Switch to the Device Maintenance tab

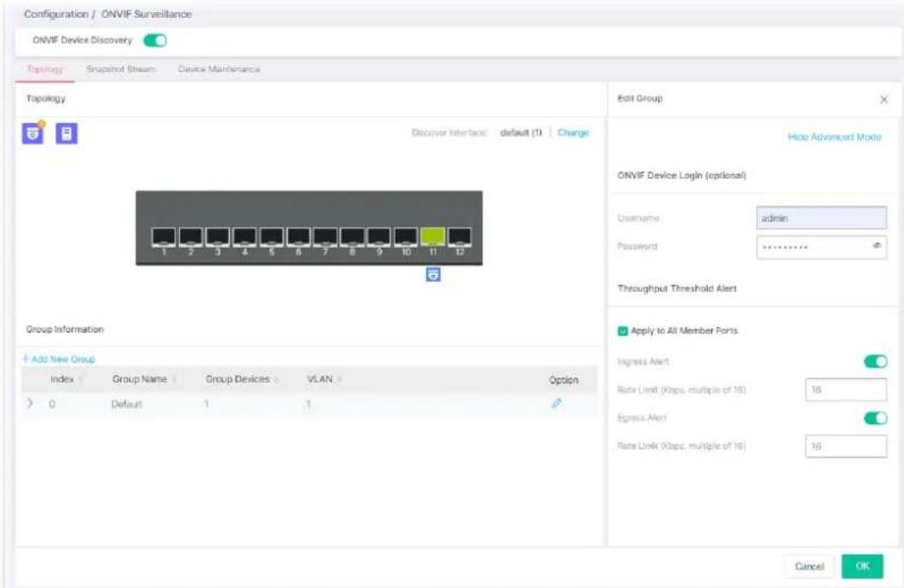point(219,70)
